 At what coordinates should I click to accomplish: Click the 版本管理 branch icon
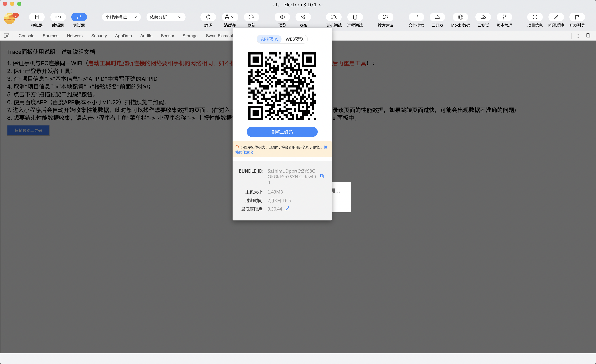tap(504, 17)
